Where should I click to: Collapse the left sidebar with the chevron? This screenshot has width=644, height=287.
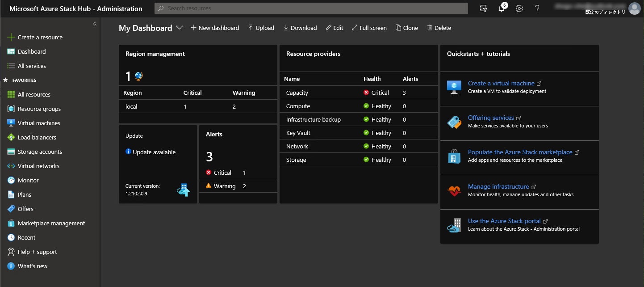(x=95, y=24)
